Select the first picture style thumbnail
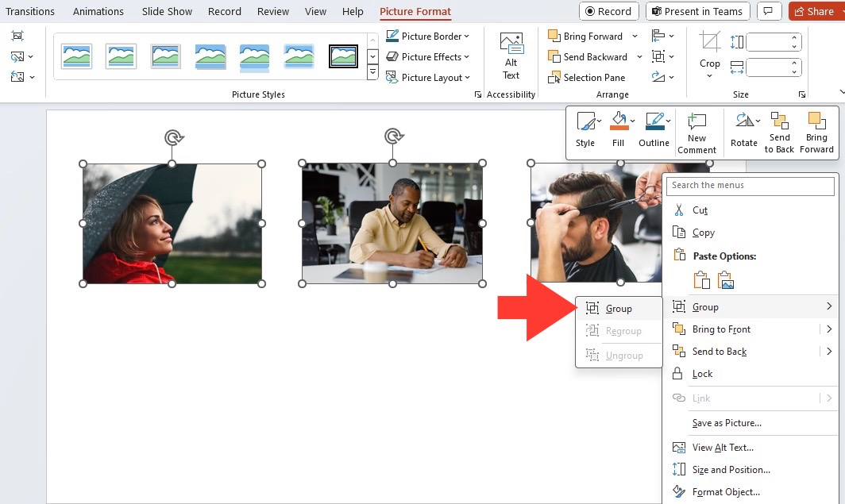 [76, 56]
